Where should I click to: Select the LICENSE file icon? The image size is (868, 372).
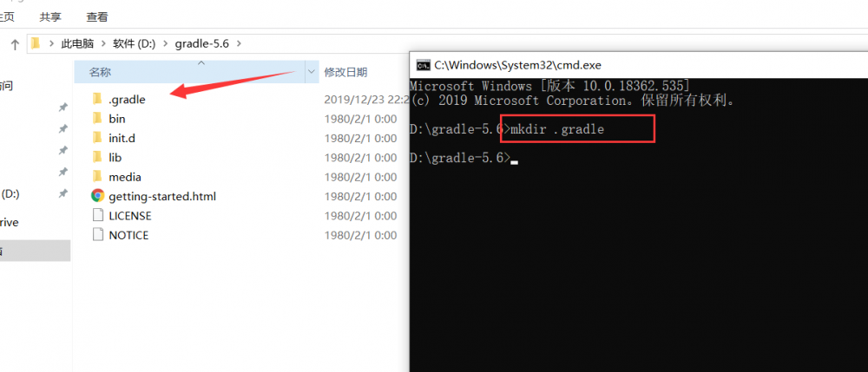click(97, 215)
